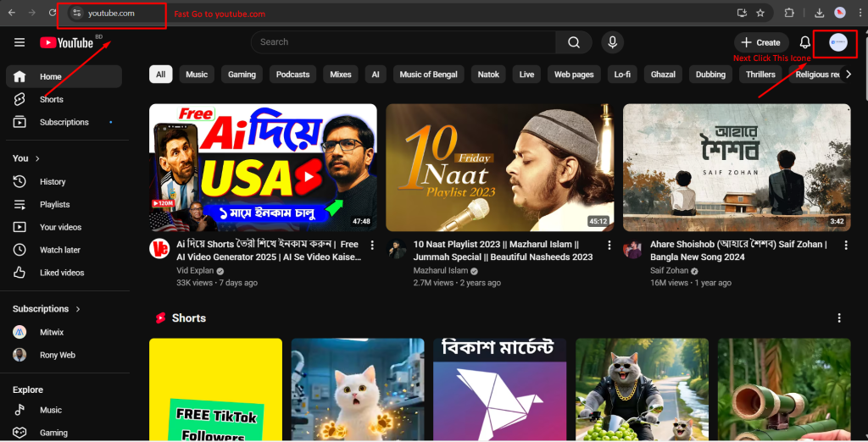The image size is (868, 442).
Task: Open Music under Explore
Action: pyautogui.click(x=64, y=410)
